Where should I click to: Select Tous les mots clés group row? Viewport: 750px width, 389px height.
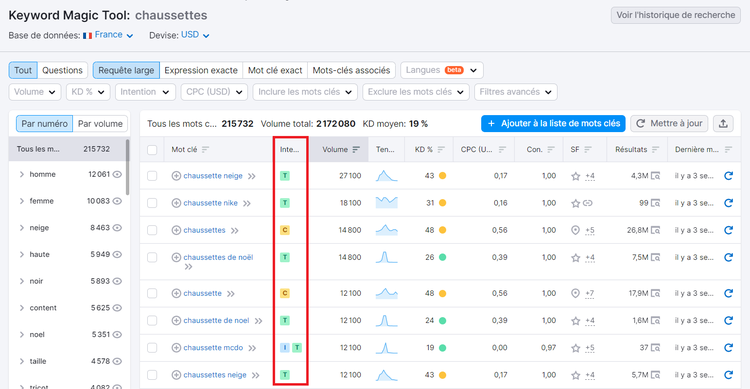click(67, 149)
